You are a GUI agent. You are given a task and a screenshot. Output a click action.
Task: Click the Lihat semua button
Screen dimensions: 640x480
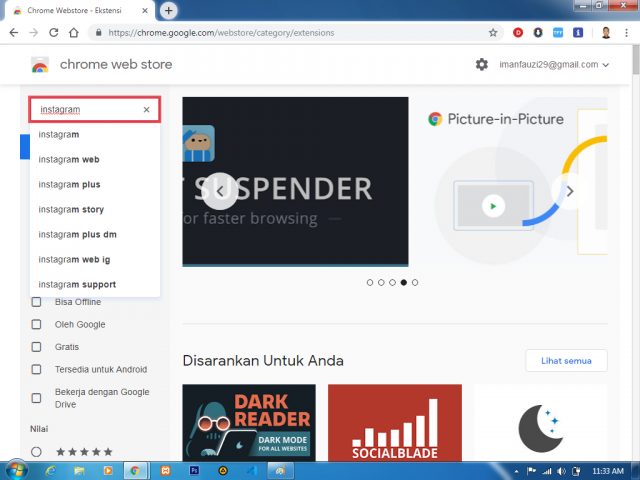coord(566,361)
